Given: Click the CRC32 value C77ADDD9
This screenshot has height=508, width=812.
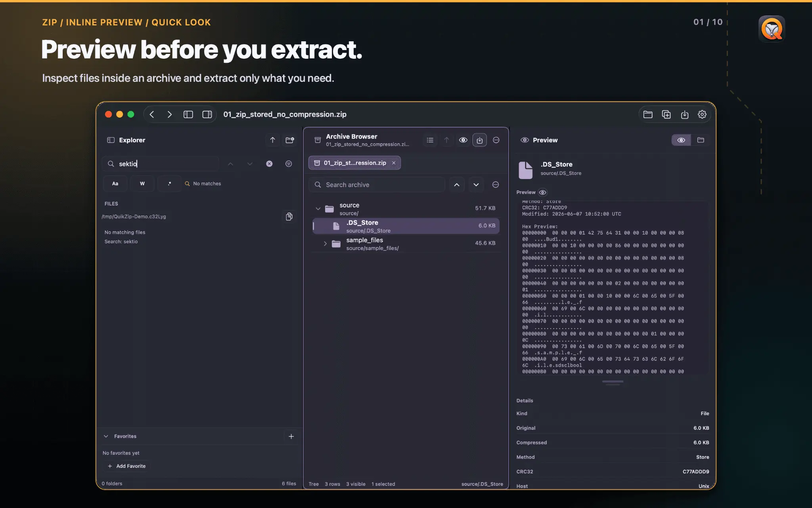Looking at the screenshot, I should [696, 471].
